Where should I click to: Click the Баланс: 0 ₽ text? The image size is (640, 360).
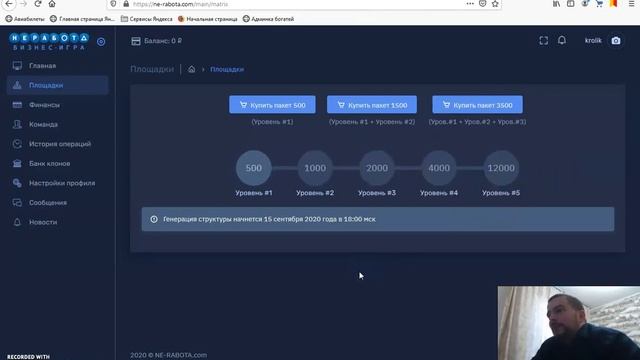[x=163, y=41]
